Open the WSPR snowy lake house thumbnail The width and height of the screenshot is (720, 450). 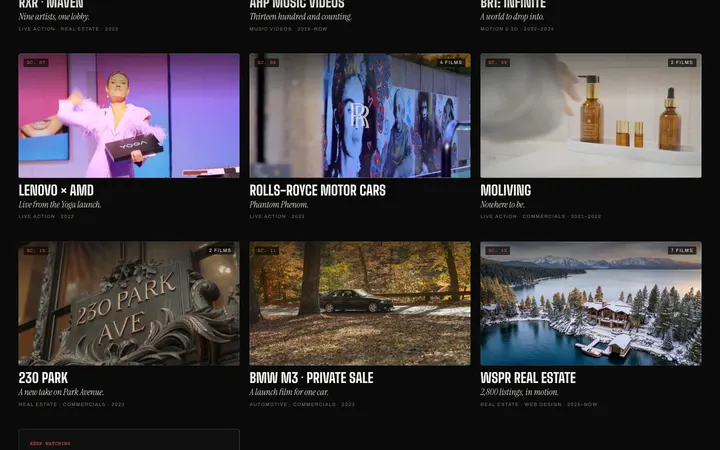[591, 304]
